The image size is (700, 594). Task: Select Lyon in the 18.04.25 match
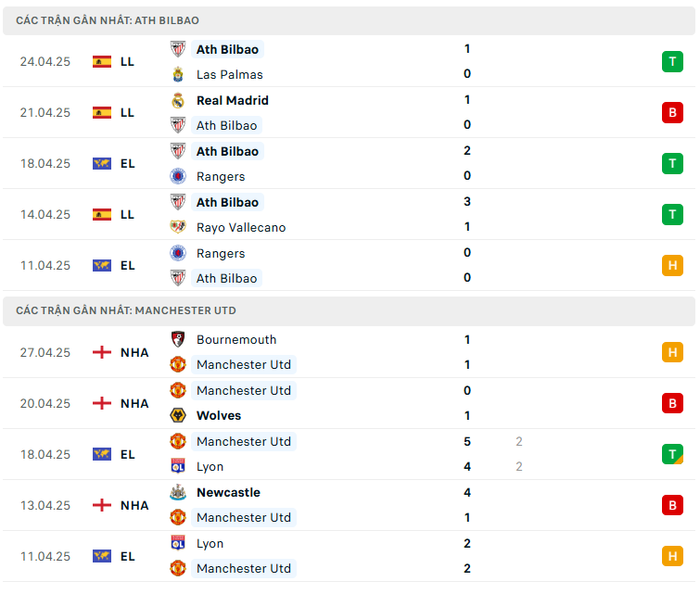coord(210,467)
